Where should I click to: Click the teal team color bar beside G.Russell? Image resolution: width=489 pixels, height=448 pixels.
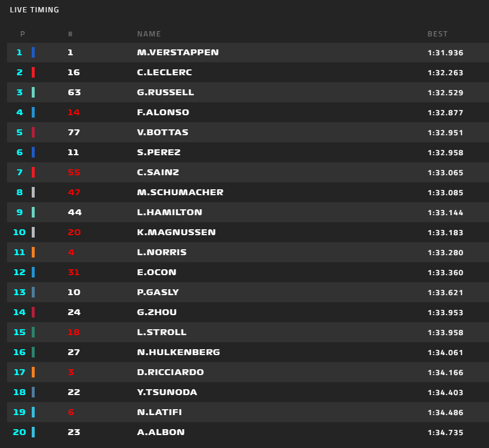click(x=34, y=92)
